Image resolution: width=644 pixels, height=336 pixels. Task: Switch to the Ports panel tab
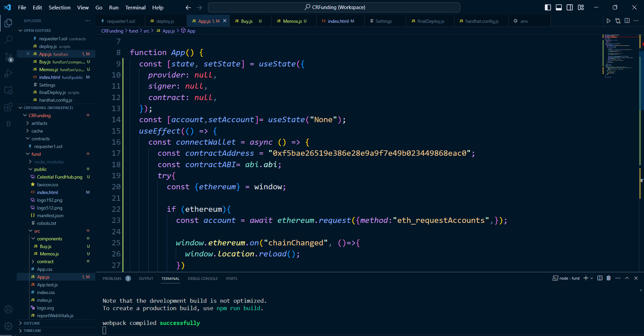point(231,279)
